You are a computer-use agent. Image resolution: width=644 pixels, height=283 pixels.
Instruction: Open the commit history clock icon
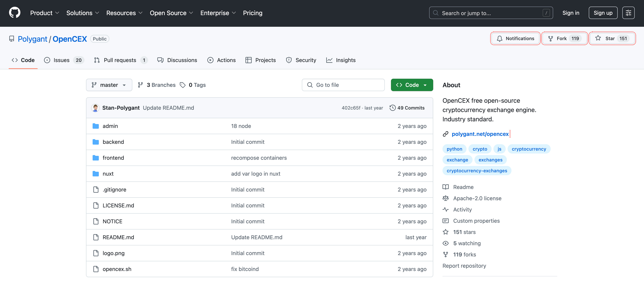[392, 108]
